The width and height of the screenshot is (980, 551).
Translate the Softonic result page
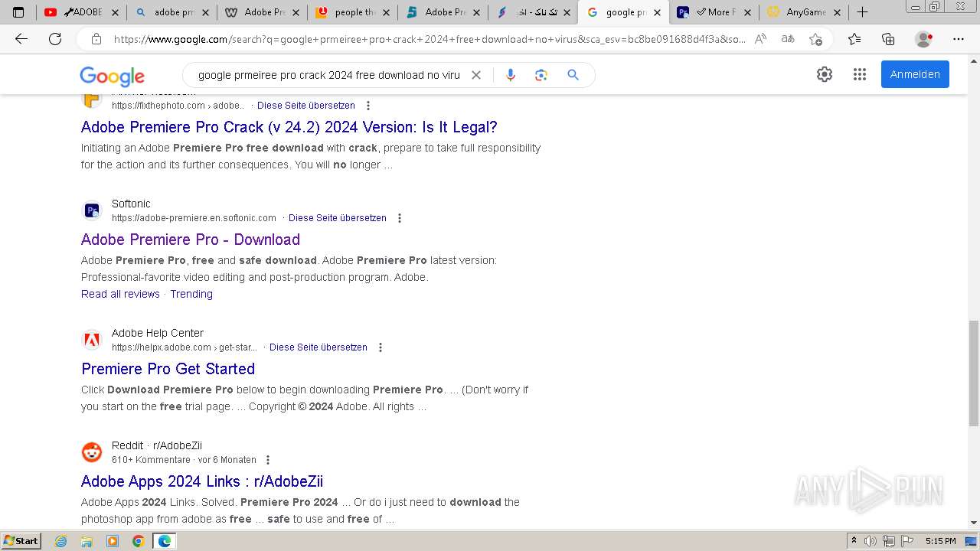coord(338,218)
